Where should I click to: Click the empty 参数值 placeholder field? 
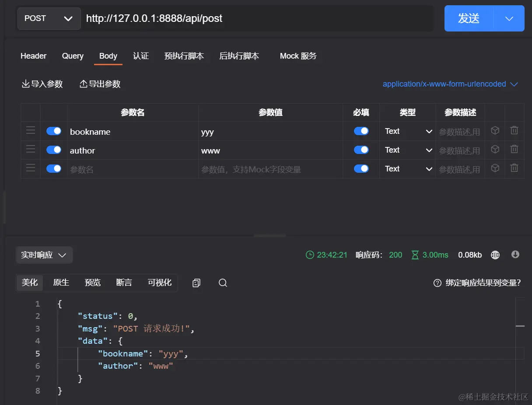[270, 169]
